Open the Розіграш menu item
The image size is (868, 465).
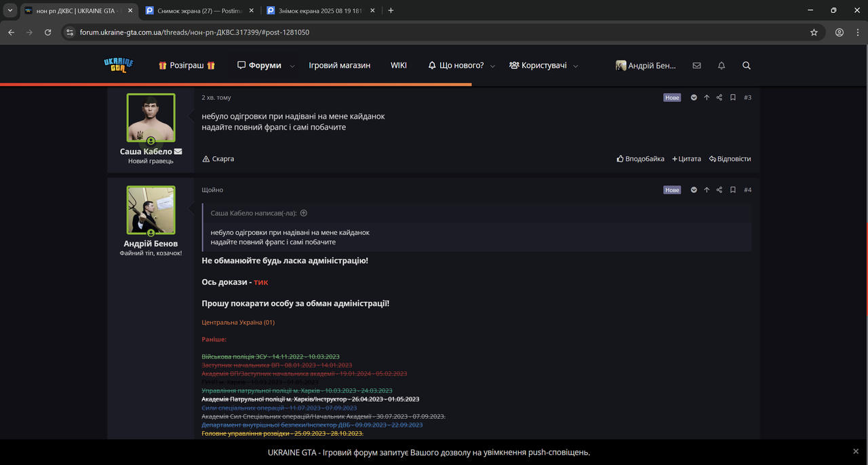tap(187, 65)
